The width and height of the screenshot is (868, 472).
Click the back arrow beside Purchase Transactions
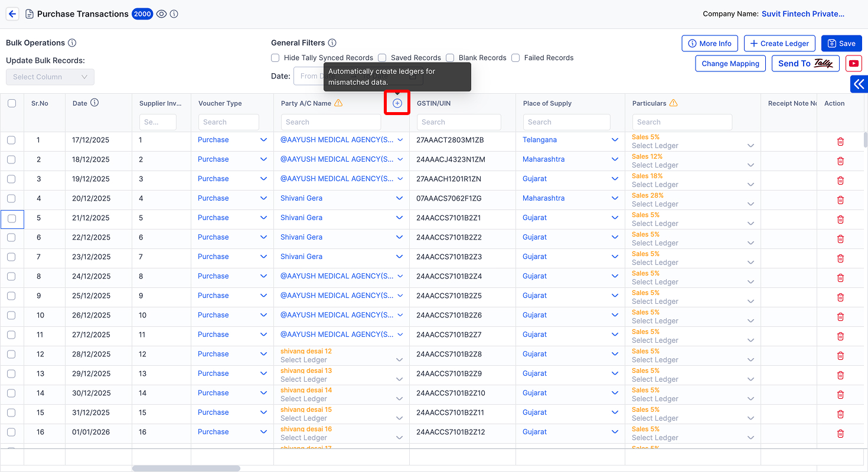[x=12, y=14]
